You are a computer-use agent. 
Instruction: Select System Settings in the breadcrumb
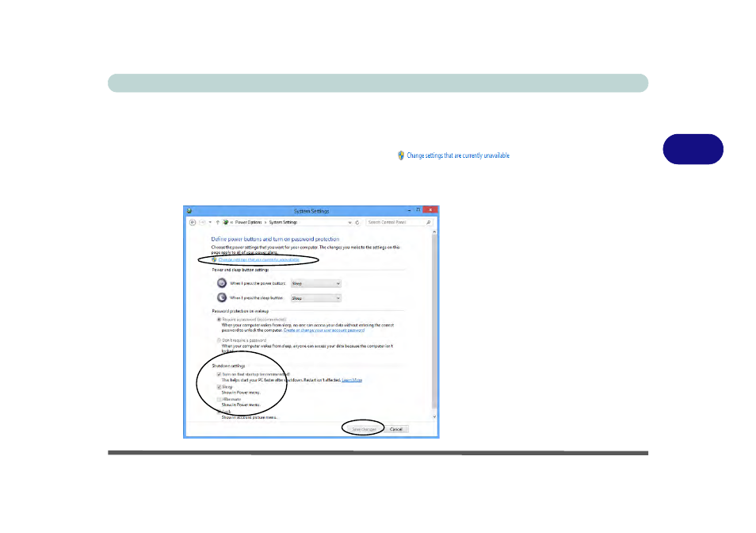(x=283, y=222)
